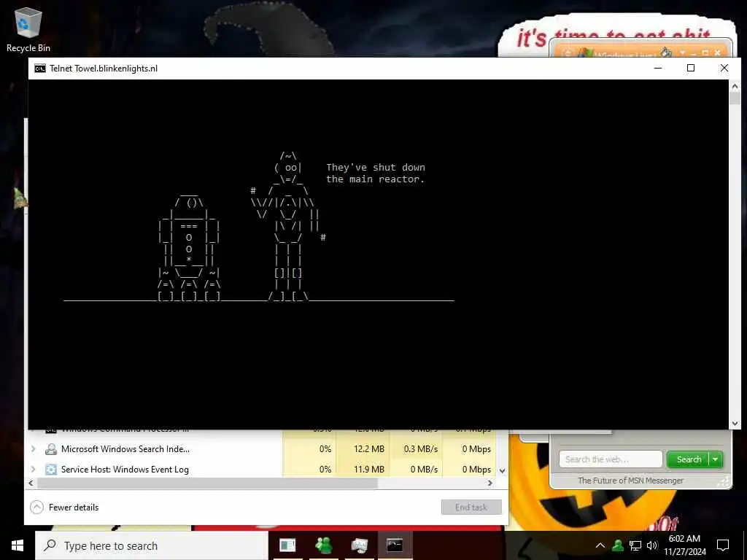Open the Action Center notifications icon

(x=723, y=545)
